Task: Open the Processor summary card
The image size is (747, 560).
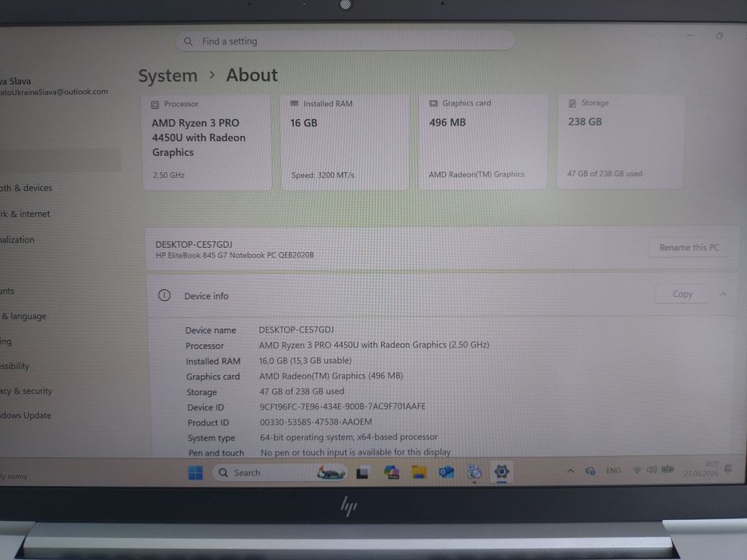Action: (207, 142)
